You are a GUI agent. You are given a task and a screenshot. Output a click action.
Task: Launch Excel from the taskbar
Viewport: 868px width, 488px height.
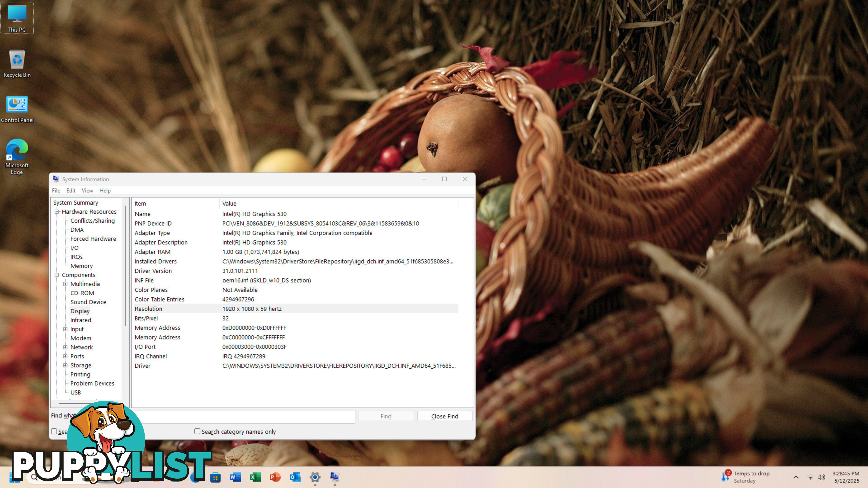coord(255,477)
